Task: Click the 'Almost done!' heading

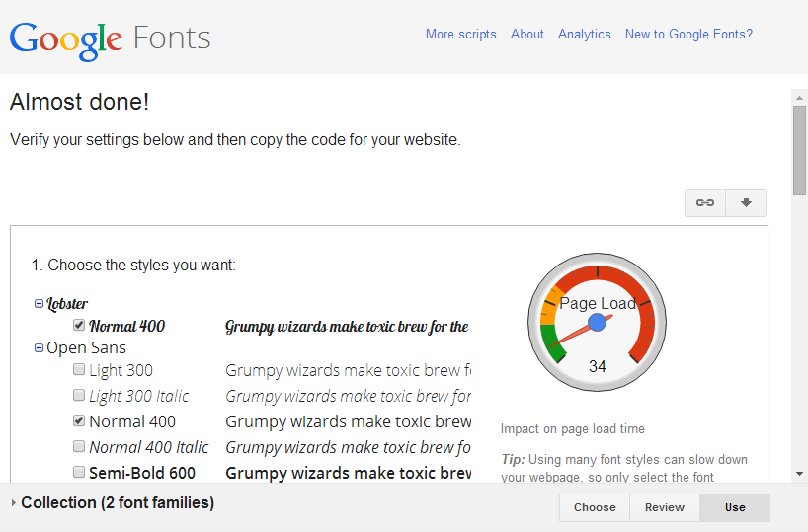Action: click(x=79, y=102)
